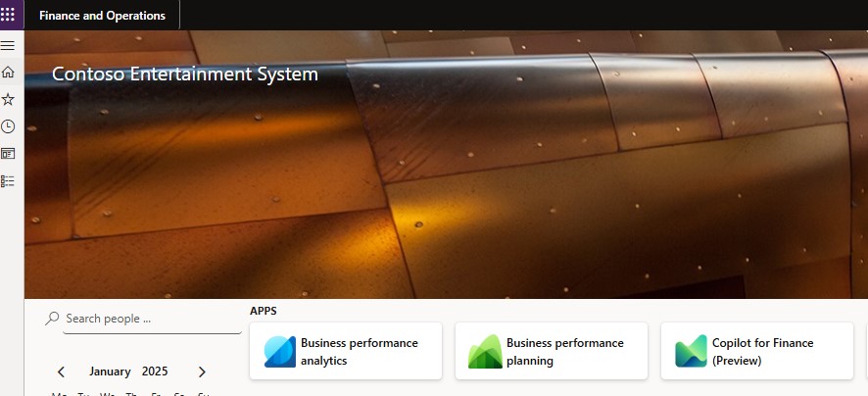Click the Copilot for Finance teal icon
The width and height of the screenshot is (868, 396).
[x=691, y=351]
